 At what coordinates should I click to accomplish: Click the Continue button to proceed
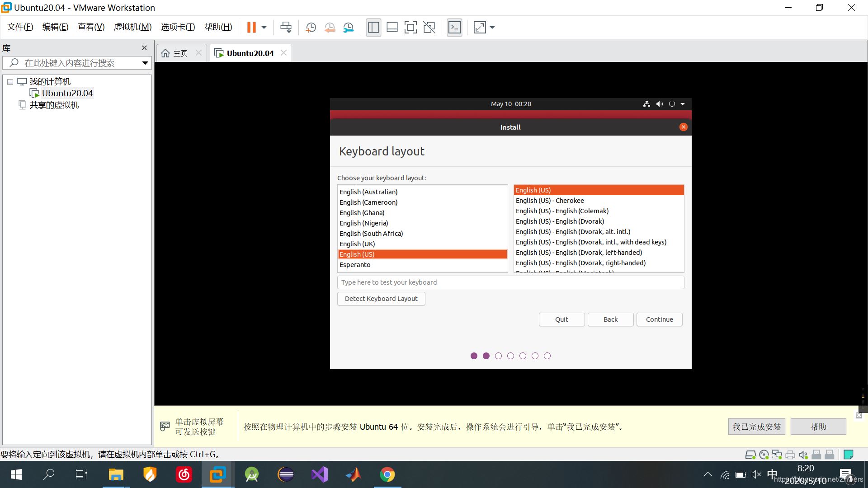coord(660,319)
